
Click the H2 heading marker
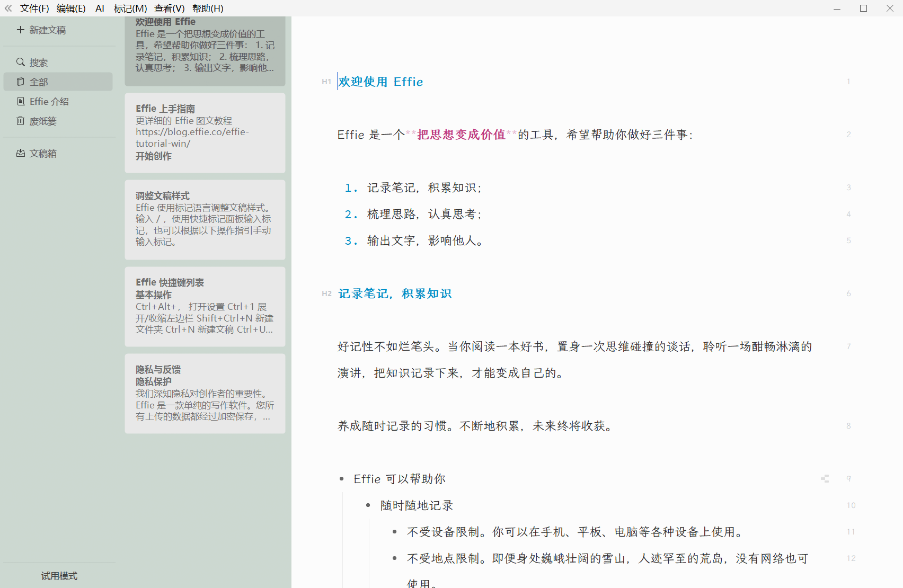click(x=326, y=293)
